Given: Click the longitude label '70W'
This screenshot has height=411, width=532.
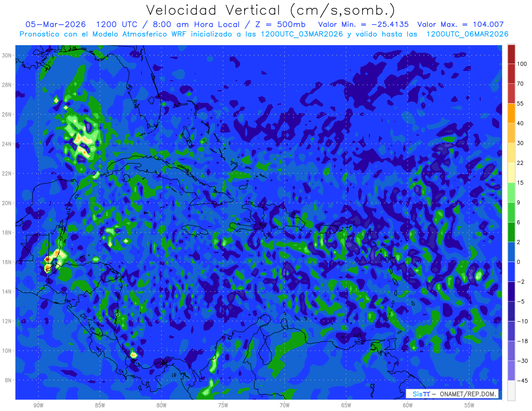Looking at the screenshot, I should tap(285, 405).
